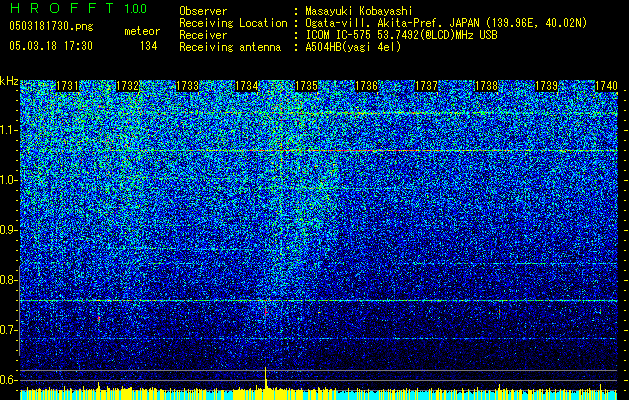Image resolution: width=629 pixels, height=400 pixels.
Task: Click the 1.1 kHz axis label
Action: (8, 130)
